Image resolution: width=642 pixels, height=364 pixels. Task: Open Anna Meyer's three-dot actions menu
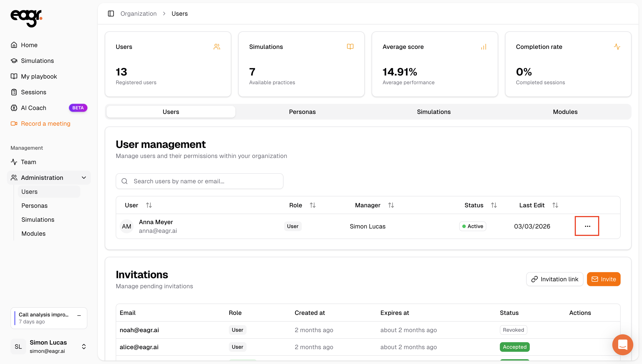[x=587, y=226]
